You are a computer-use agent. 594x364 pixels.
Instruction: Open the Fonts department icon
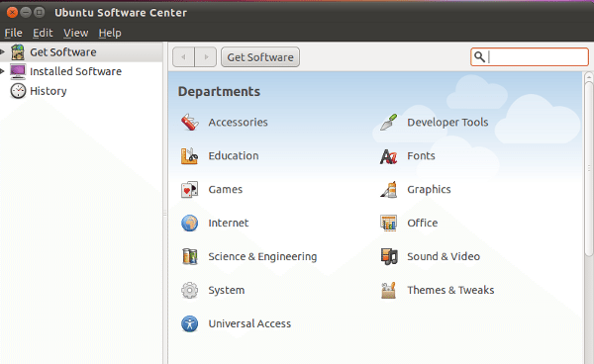(389, 156)
